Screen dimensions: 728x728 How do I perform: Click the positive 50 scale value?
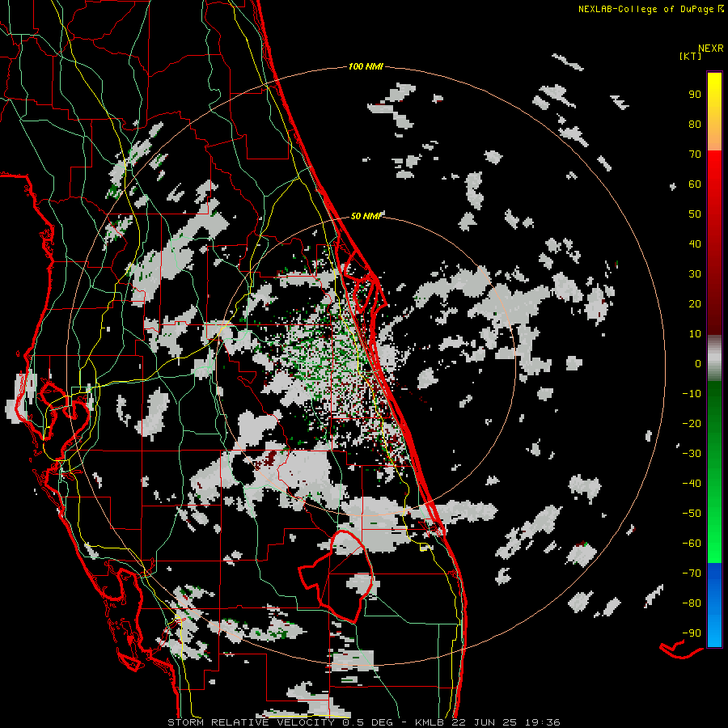pos(695,214)
